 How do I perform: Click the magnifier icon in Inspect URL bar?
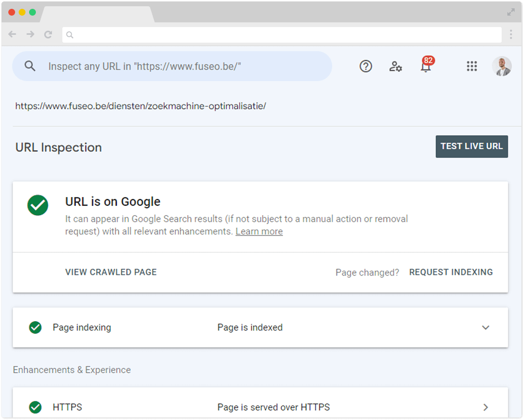(30, 66)
